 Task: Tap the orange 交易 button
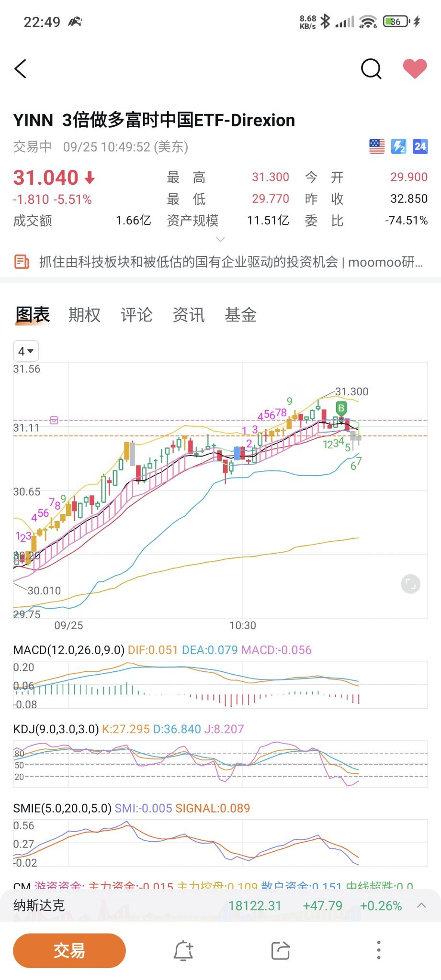point(69,950)
